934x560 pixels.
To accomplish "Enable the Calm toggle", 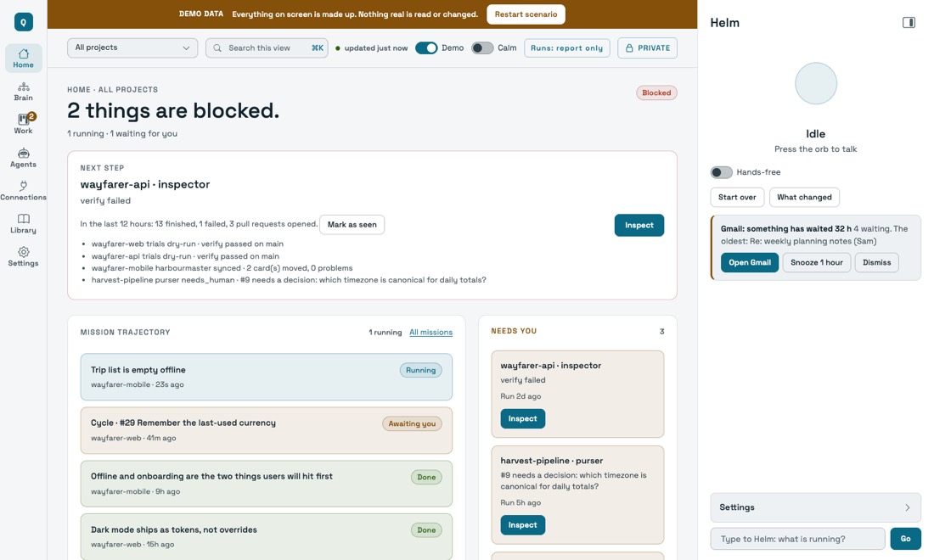I will tap(482, 48).
